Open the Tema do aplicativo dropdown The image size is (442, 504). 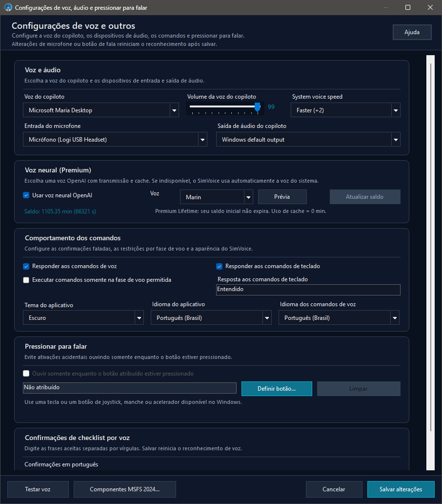(83, 318)
